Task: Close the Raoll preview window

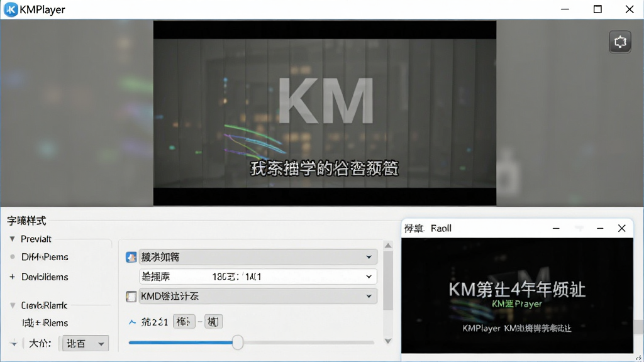Action: click(x=622, y=228)
